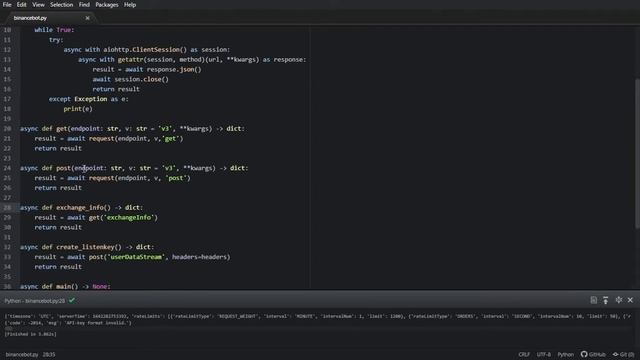Click the 'exchangeInfo' string literal
This screenshot has width=640, height=360.
click(129, 218)
